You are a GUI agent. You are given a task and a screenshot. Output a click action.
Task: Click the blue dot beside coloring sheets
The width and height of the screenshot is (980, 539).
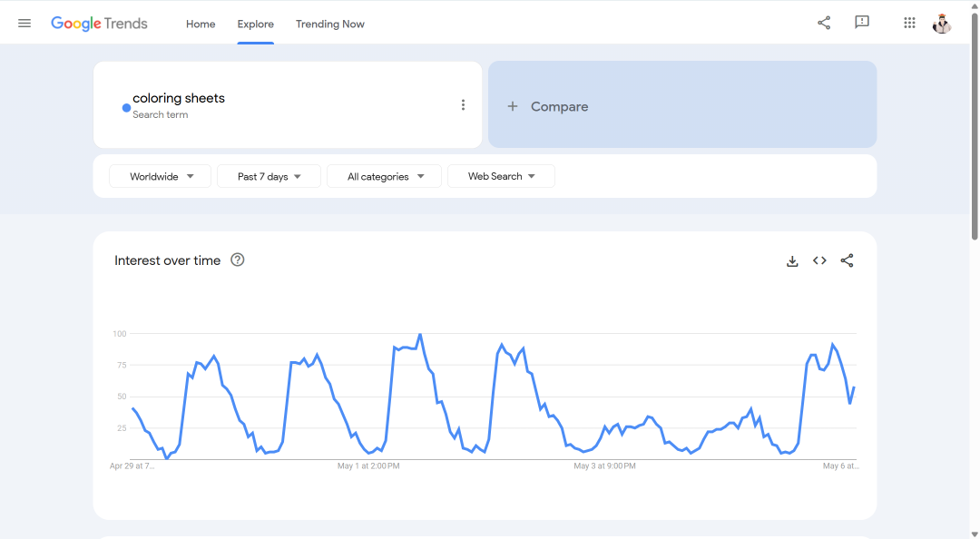pyautogui.click(x=126, y=108)
